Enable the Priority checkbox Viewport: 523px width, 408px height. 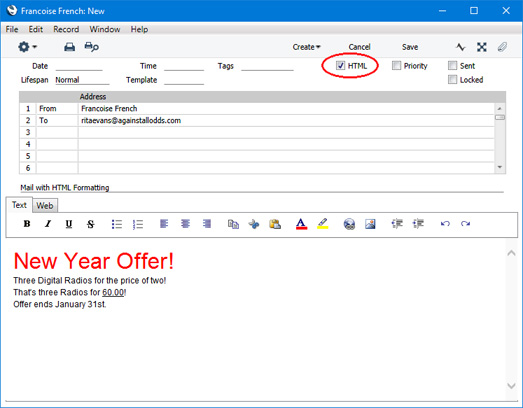coord(396,66)
